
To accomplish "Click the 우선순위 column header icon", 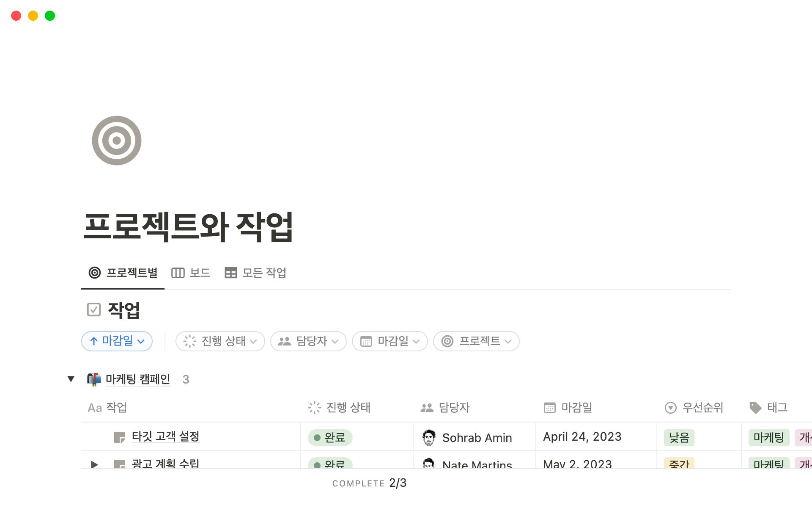I will [x=671, y=408].
